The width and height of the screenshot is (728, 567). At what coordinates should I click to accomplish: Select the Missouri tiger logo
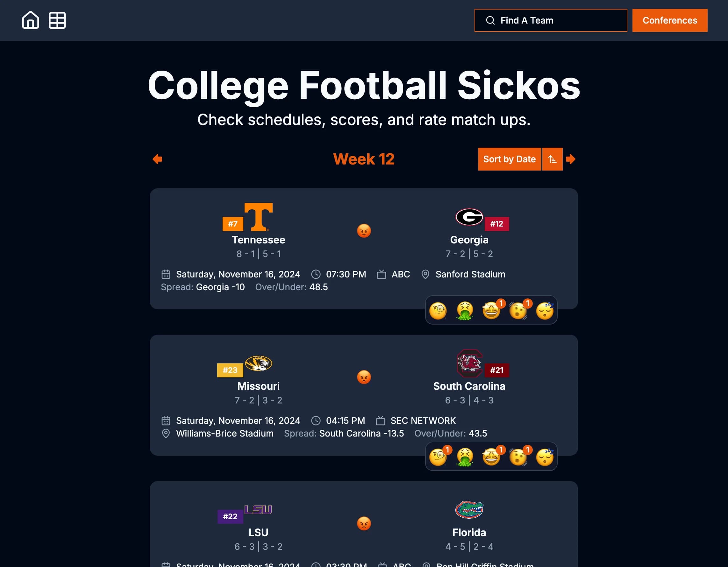[258, 363]
